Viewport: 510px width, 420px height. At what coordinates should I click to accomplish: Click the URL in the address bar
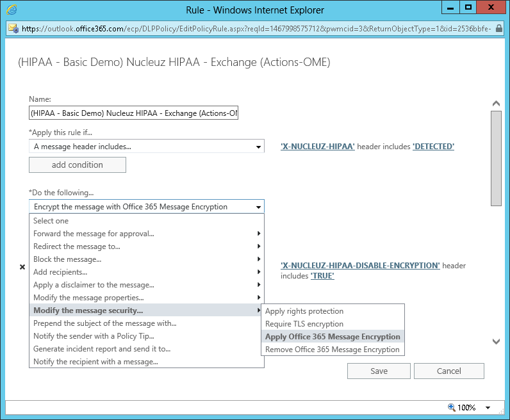[x=256, y=29]
